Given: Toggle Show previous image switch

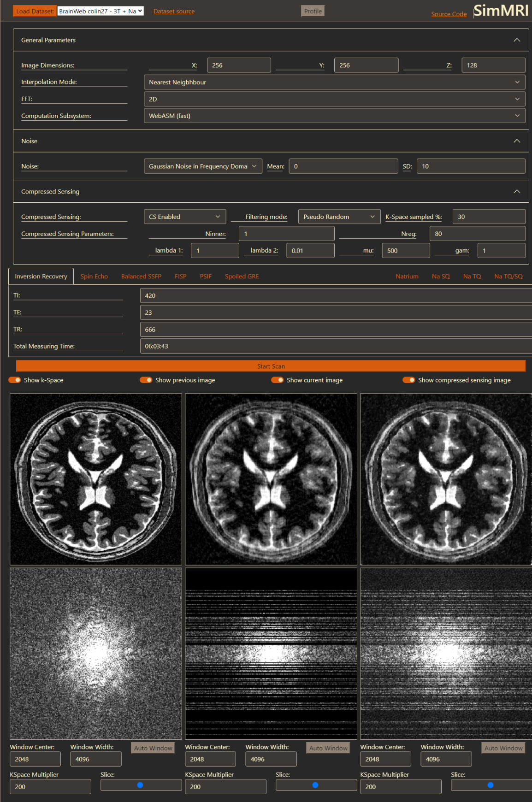Looking at the screenshot, I should 146,380.
